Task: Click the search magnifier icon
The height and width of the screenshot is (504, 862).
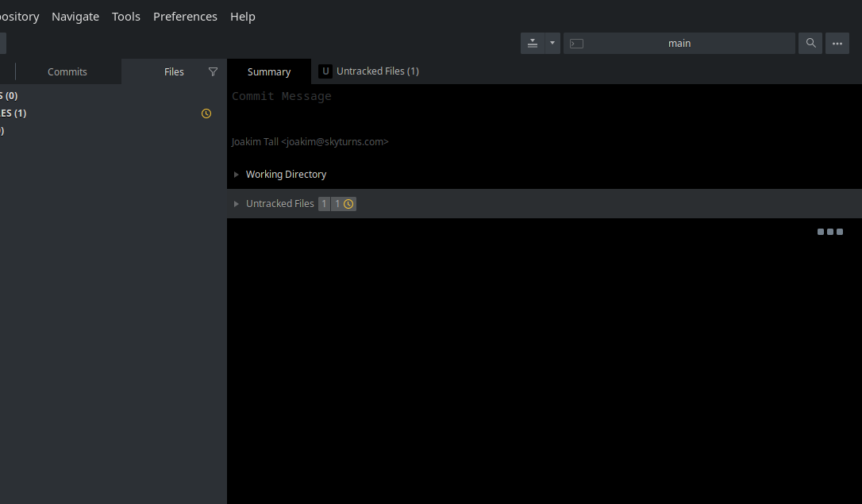Action: tap(810, 43)
